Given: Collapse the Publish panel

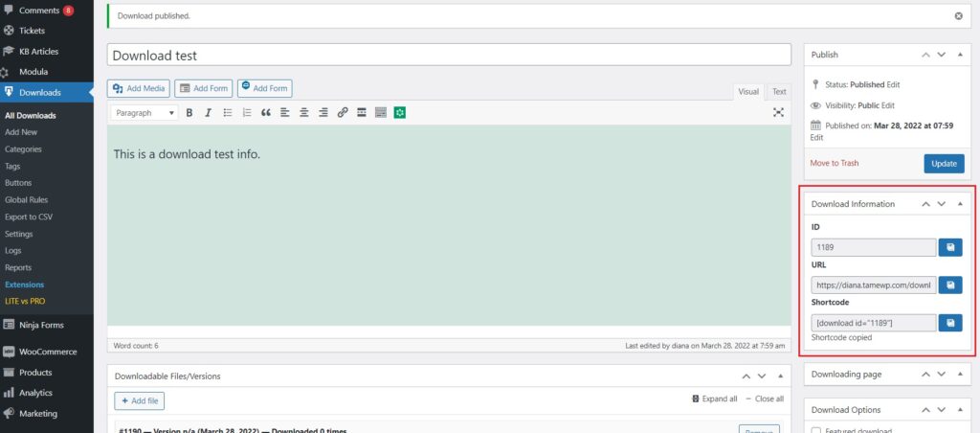Looking at the screenshot, I should click(x=960, y=55).
